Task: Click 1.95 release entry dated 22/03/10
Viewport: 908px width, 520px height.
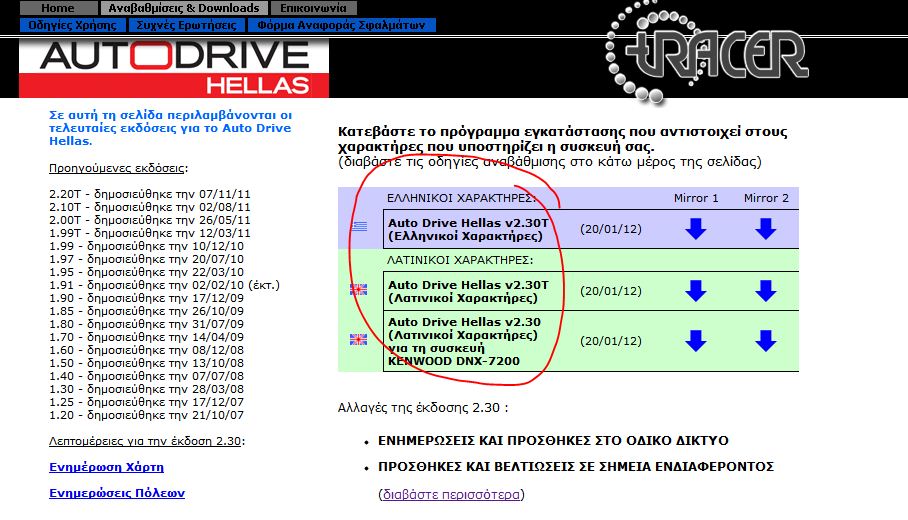Action: pyautogui.click(x=146, y=272)
